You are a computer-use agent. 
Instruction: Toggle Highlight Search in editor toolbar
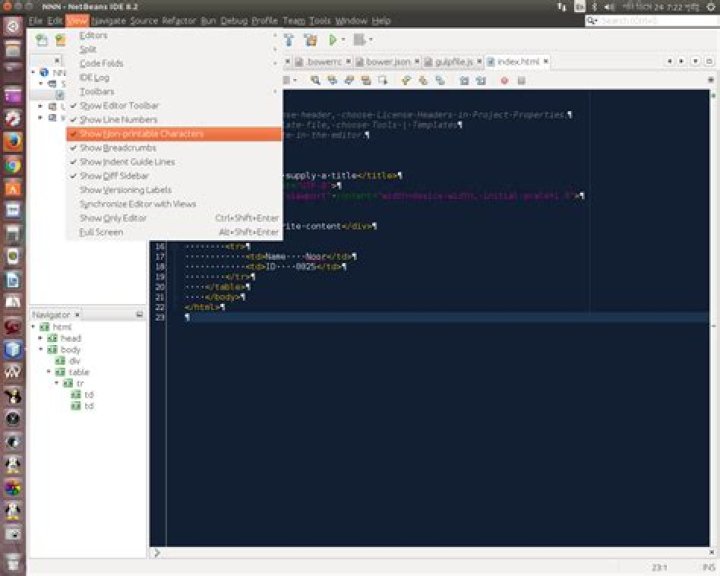click(x=366, y=80)
